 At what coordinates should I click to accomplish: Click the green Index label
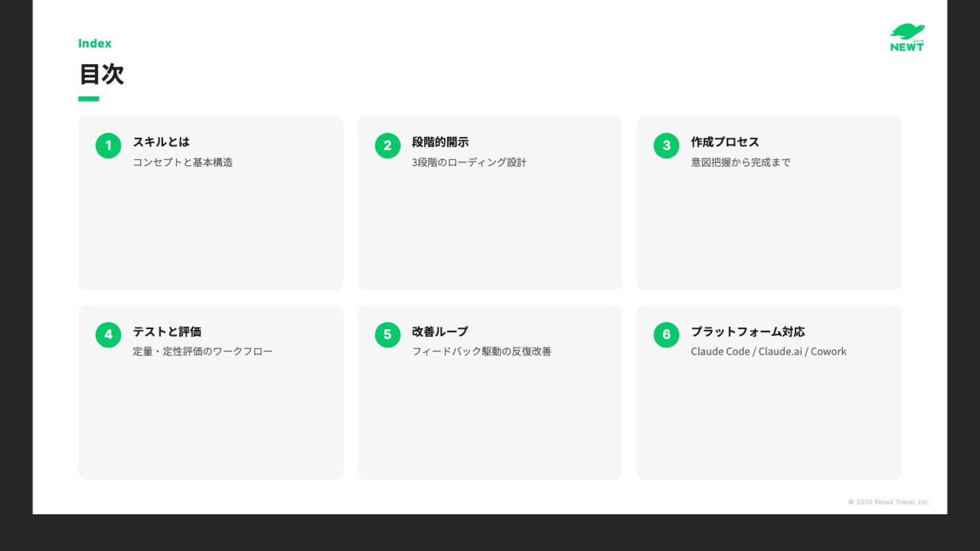point(94,43)
